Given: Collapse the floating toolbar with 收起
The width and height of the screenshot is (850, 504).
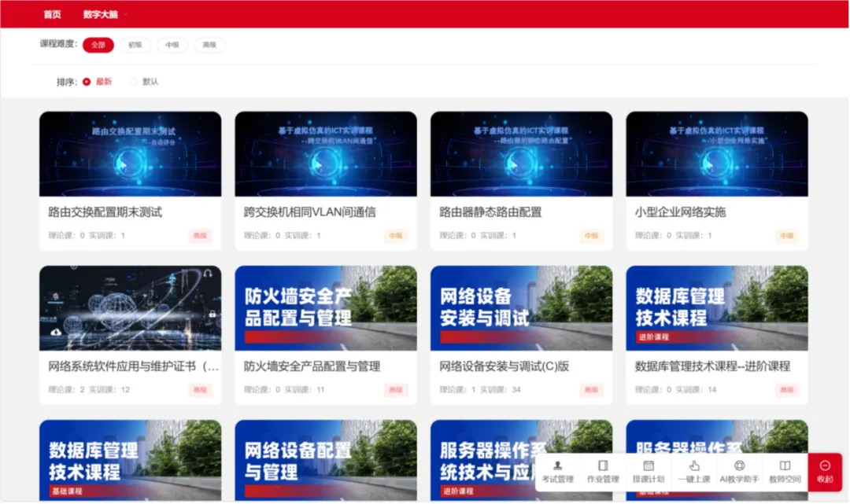Looking at the screenshot, I should coord(825,472).
